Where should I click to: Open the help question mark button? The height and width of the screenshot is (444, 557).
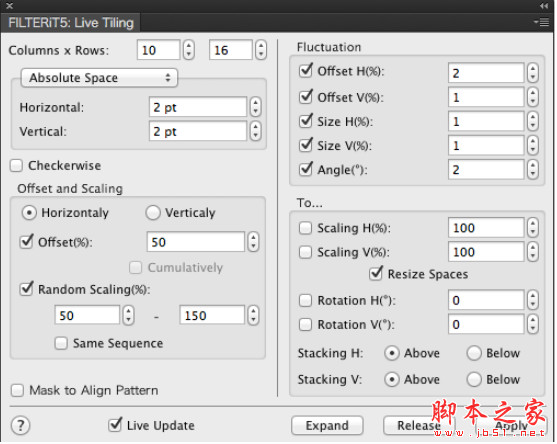tap(21, 425)
